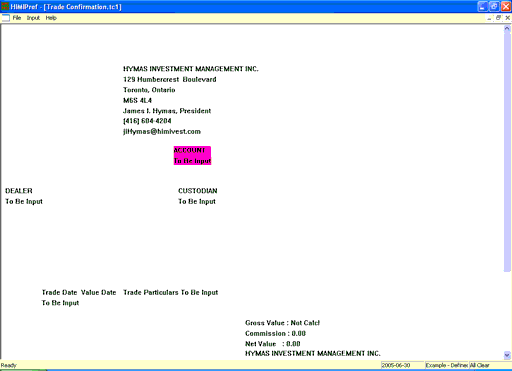
Task: Click the 2005-06-30 date status field
Action: pos(402,365)
